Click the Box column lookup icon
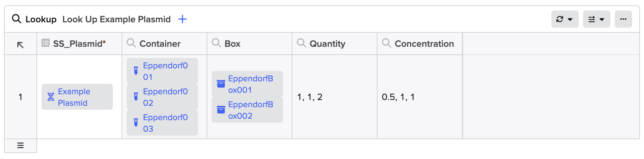 coord(216,43)
